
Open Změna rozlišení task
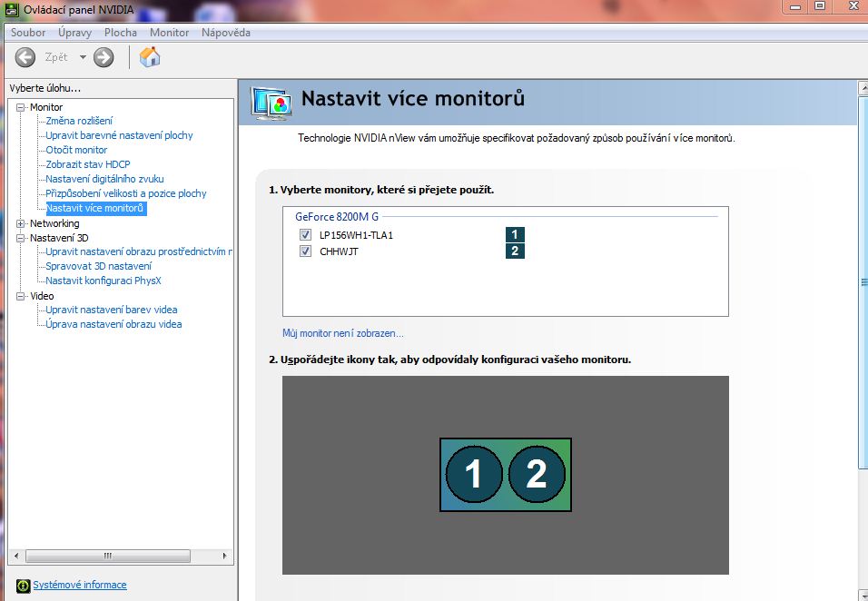point(79,121)
